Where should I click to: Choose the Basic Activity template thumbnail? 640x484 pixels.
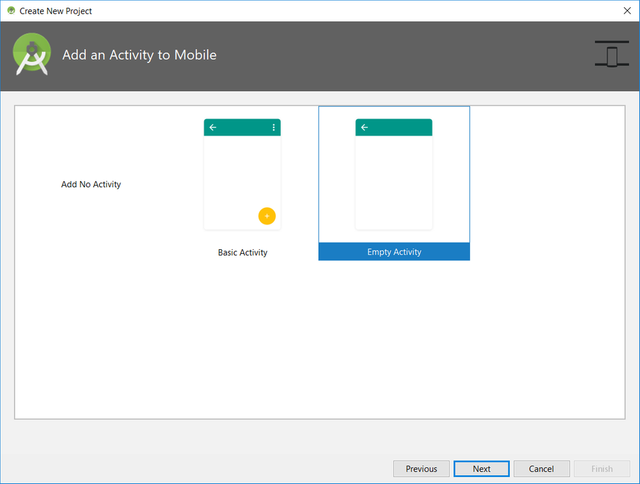[242, 175]
